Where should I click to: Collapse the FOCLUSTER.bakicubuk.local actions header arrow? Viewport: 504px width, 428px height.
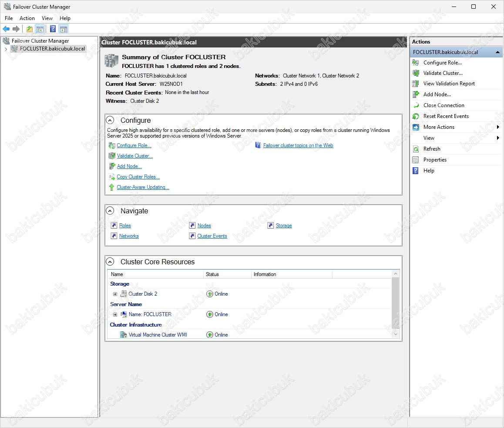497,52
